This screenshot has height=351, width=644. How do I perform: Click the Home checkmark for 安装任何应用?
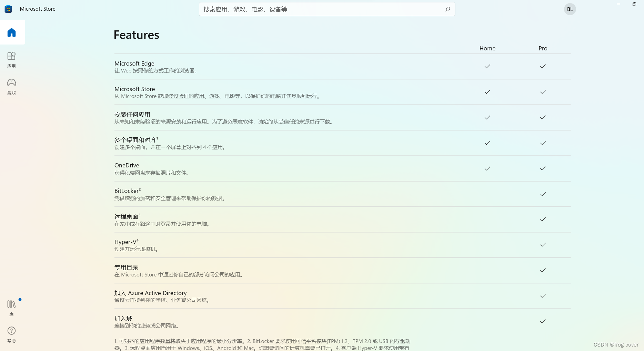coord(487,117)
